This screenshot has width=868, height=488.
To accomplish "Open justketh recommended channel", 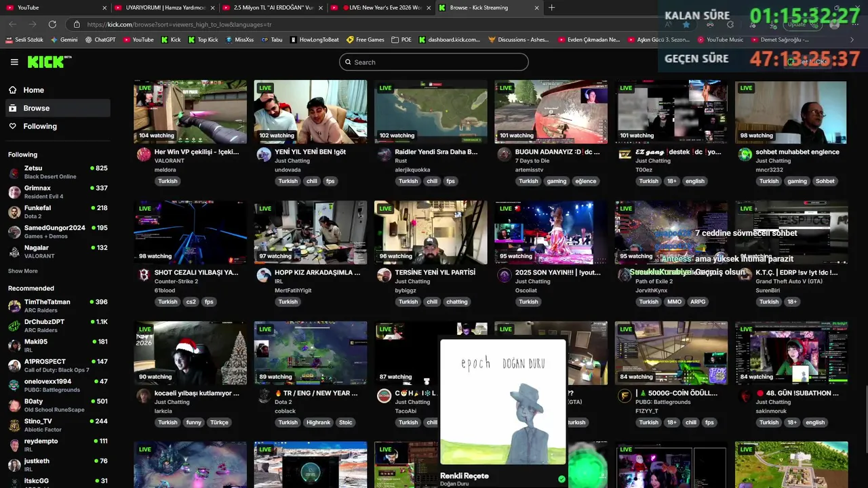I will (58, 464).
